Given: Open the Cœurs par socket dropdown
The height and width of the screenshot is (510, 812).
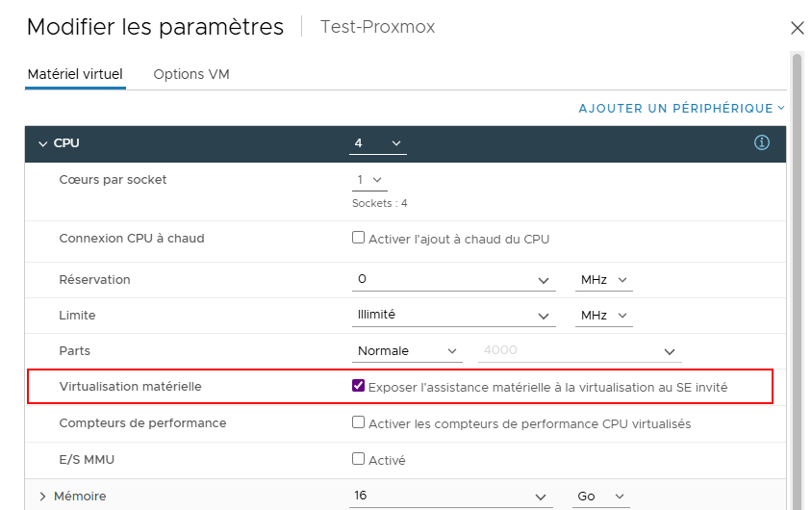Looking at the screenshot, I should point(370,180).
